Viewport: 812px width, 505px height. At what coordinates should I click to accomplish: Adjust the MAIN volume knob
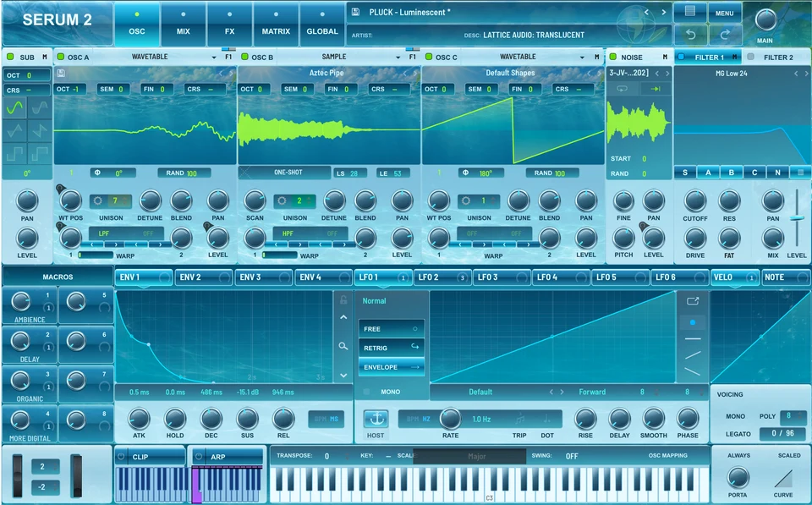[x=765, y=20]
